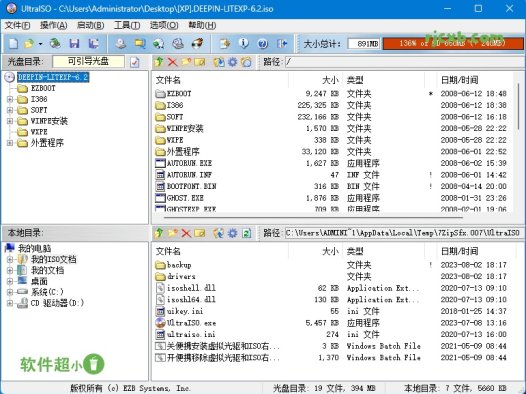This screenshot has width=526, height=394.
Task: Click the local 路径 field with the Temp path
Action: point(404,233)
